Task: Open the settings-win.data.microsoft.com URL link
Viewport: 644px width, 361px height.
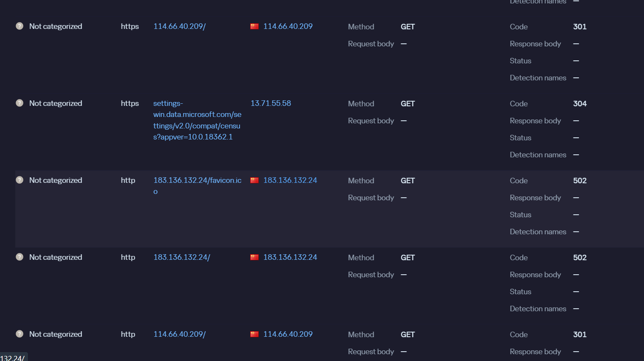Action: click(x=197, y=120)
